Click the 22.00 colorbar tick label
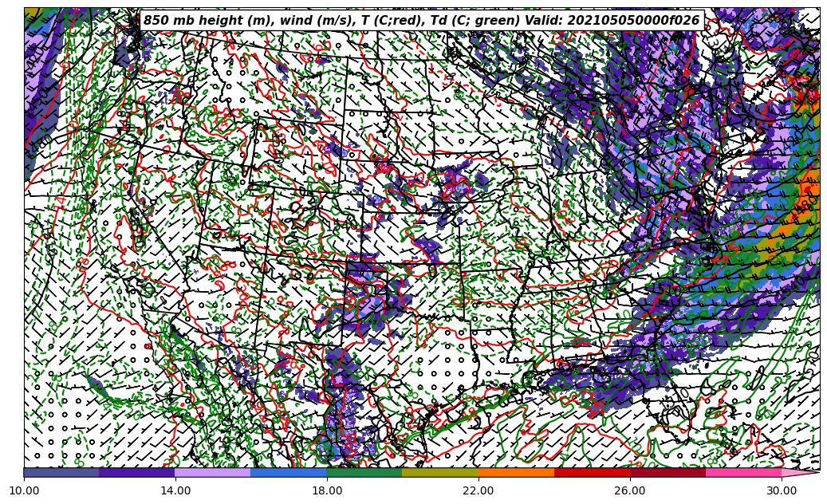 tap(478, 490)
